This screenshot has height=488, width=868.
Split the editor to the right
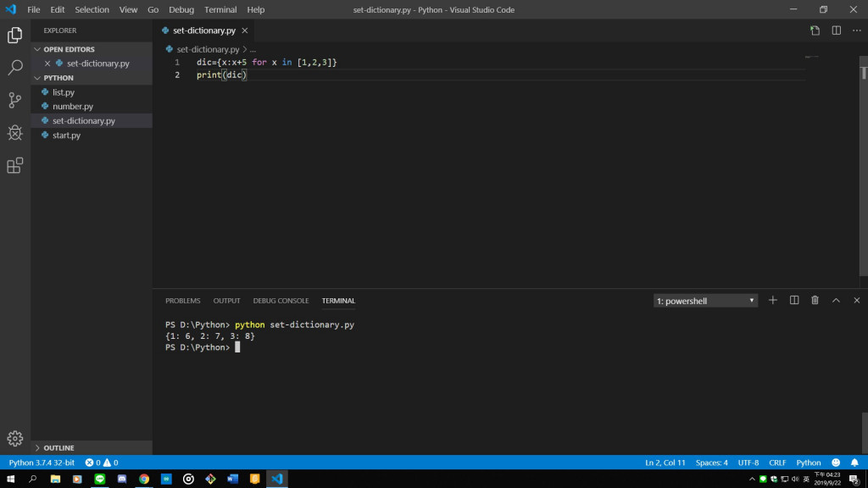837,30
